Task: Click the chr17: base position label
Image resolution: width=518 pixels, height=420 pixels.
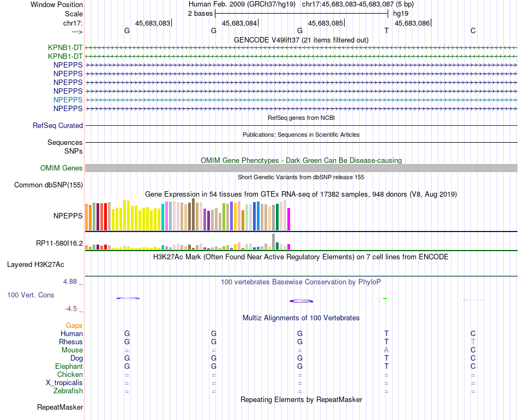Action: pyautogui.click(x=73, y=23)
